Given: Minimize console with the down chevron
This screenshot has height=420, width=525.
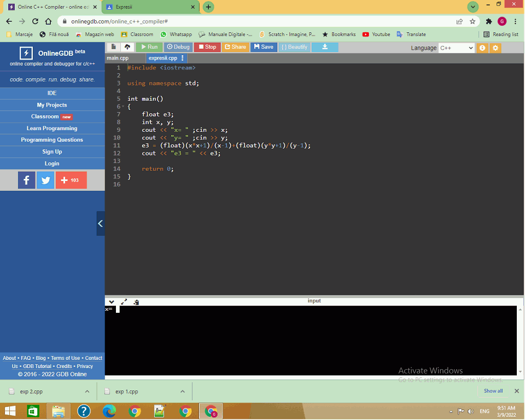Looking at the screenshot, I should [x=112, y=301].
